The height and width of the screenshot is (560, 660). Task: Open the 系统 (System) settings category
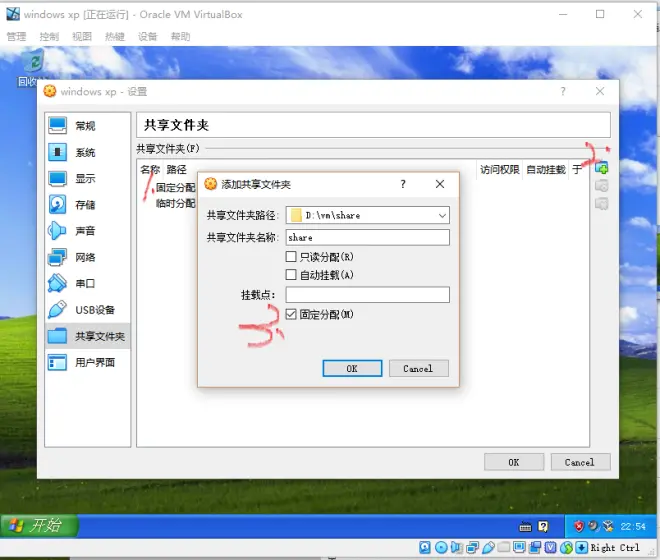(x=87, y=152)
